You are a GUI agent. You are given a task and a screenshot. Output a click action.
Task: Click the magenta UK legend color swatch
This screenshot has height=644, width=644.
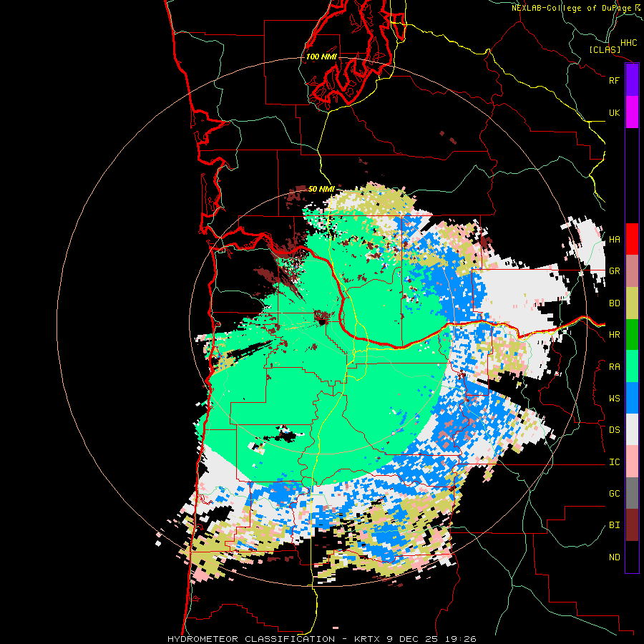coord(632,112)
